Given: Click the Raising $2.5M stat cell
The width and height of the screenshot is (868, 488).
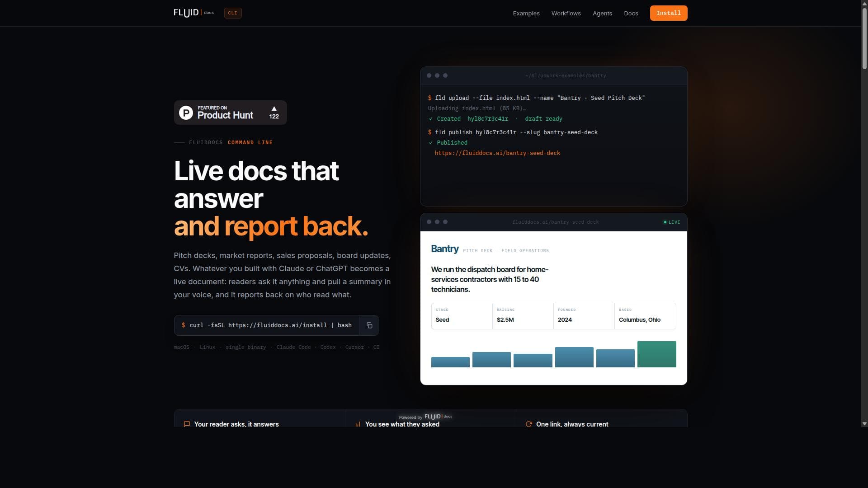Looking at the screenshot, I should 523,316.
